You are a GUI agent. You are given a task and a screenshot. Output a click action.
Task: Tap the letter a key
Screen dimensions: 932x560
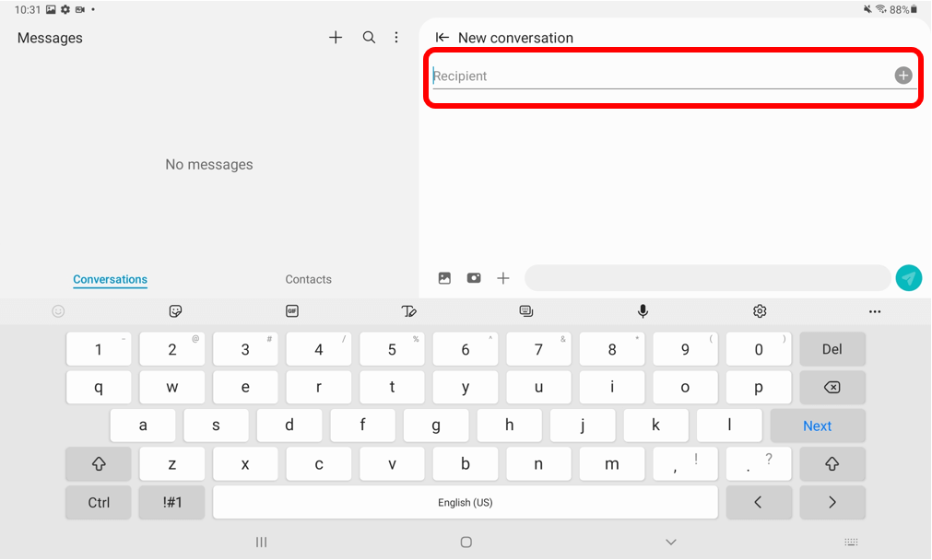coord(143,426)
